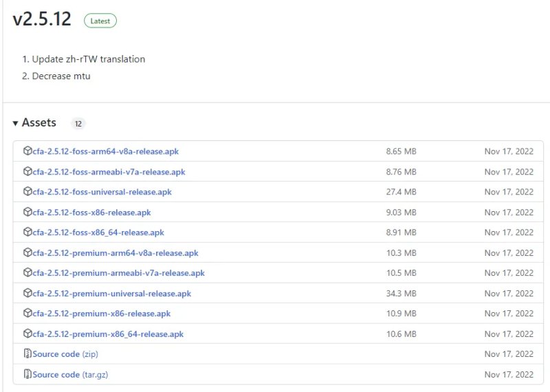Viewport: 550px width, 392px height.
Task: Download cfa-2.5.12-foss-arm64-v8a-release.apk
Action: click(106, 151)
